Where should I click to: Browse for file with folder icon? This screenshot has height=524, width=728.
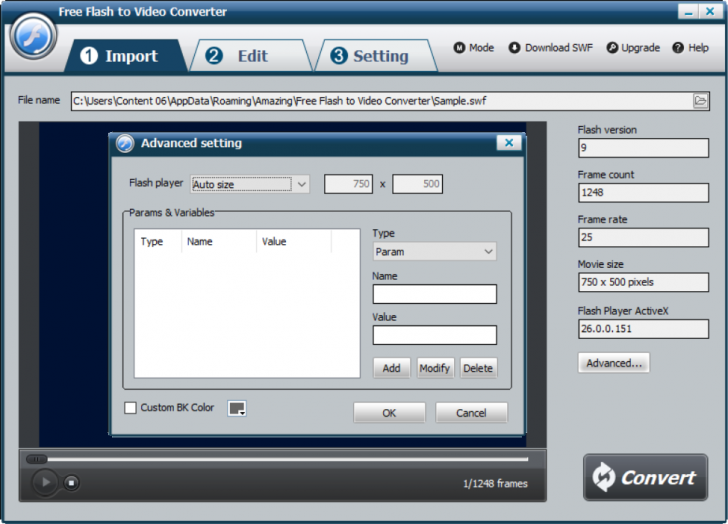point(700,101)
